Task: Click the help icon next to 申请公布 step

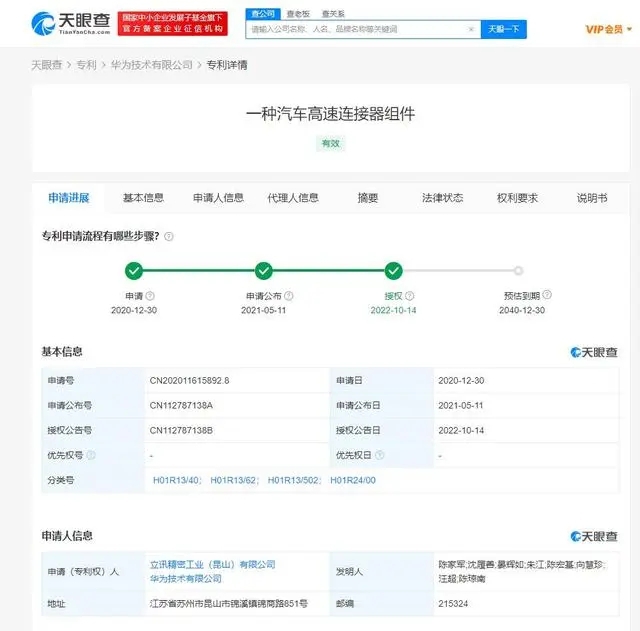Action: point(290,296)
